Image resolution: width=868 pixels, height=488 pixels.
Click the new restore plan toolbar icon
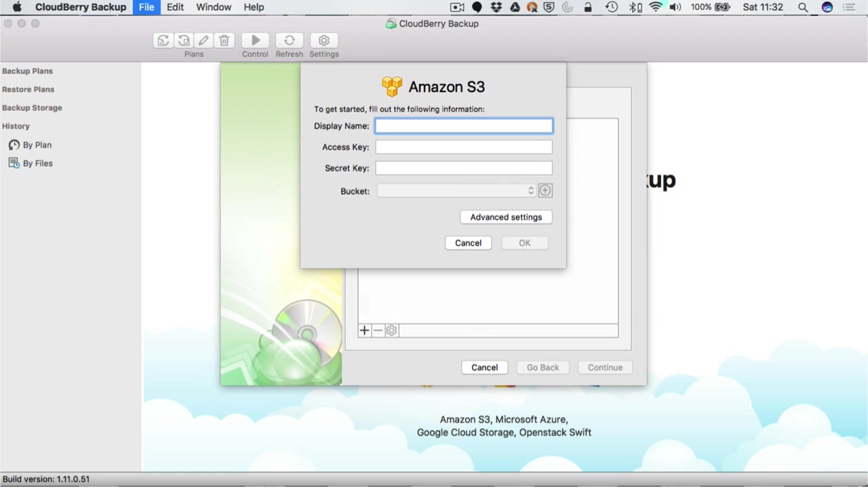[184, 41]
